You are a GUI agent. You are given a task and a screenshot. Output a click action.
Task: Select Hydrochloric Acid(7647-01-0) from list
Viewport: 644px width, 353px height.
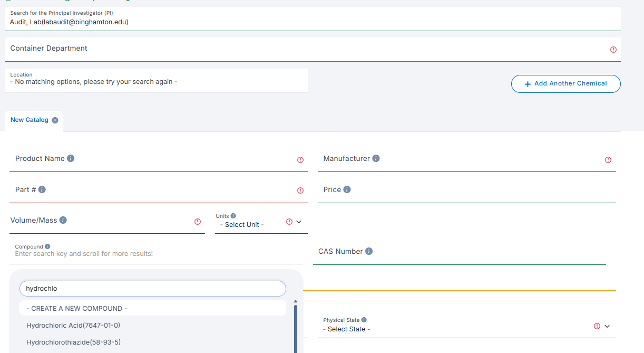[x=153, y=325]
